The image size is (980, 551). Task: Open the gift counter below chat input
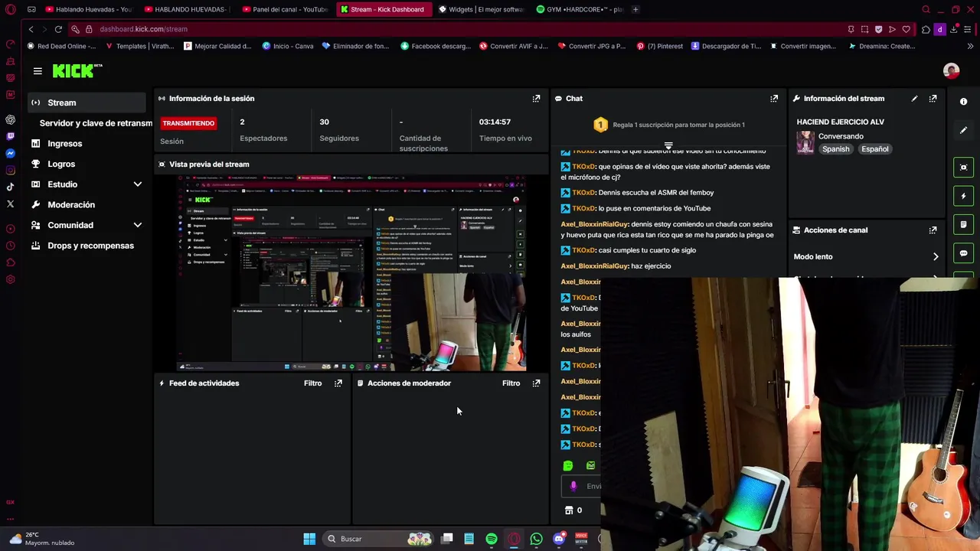(x=573, y=510)
